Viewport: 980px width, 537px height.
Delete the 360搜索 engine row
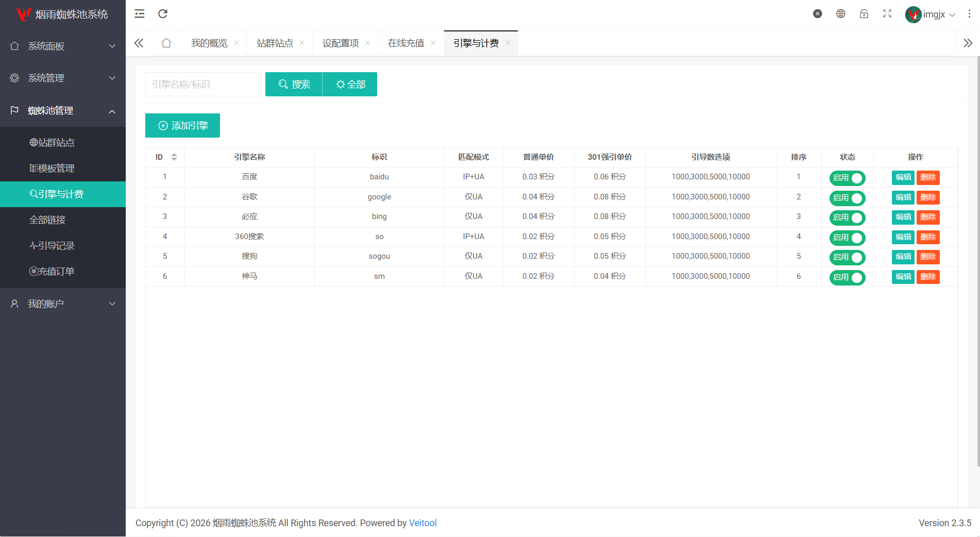coord(928,237)
